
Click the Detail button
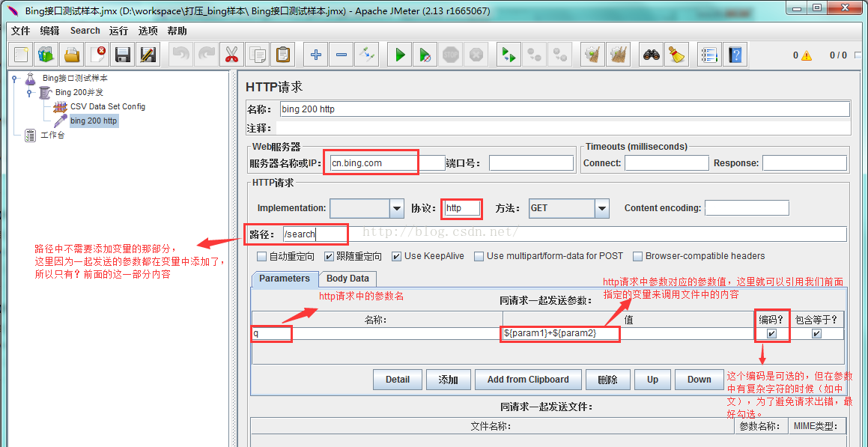pyautogui.click(x=398, y=380)
